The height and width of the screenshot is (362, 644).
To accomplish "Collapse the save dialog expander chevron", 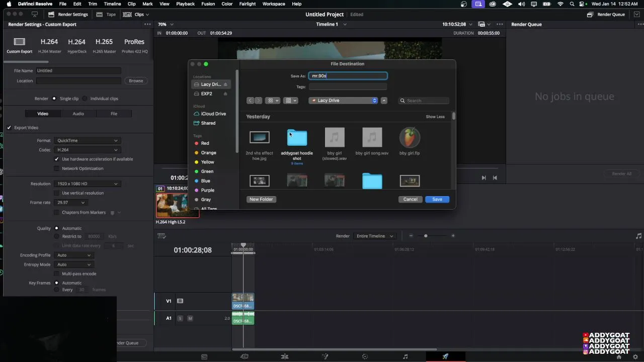I will 384,101.
